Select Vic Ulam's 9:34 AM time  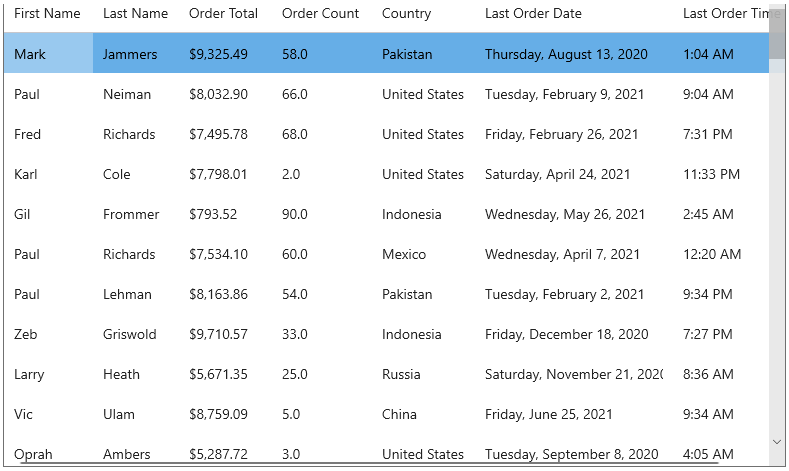(708, 414)
